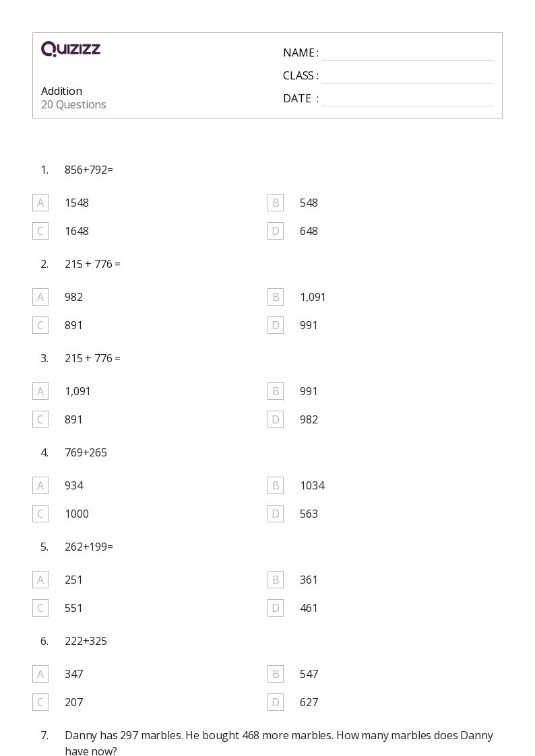Viewport: 535px width, 756px height.
Task: Select option A for question 1 (1548)
Action: (40, 203)
